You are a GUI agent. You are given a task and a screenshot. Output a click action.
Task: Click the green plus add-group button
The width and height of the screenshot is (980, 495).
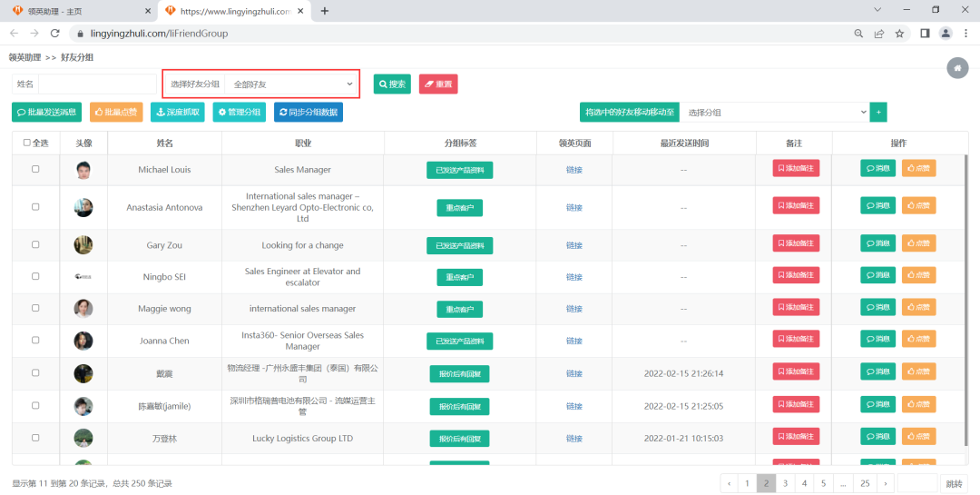click(878, 112)
